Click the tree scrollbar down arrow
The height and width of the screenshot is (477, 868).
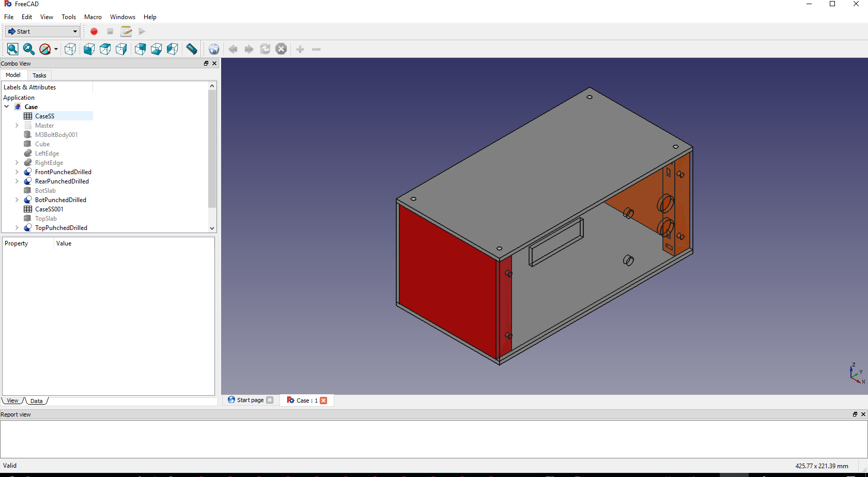pyautogui.click(x=212, y=228)
